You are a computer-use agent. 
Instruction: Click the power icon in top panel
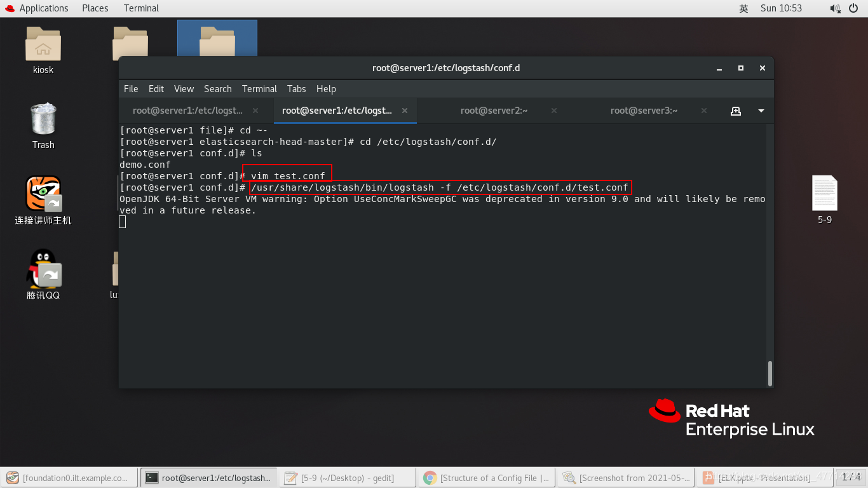[x=853, y=8]
